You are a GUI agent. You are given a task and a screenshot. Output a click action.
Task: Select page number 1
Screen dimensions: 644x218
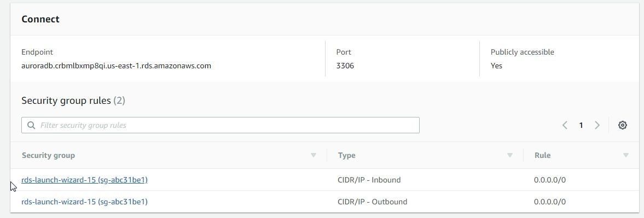click(x=581, y=126)
